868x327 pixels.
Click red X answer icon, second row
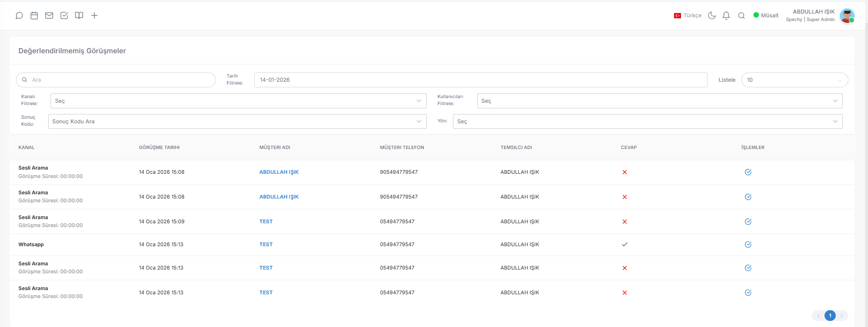(x=624, y=197)
